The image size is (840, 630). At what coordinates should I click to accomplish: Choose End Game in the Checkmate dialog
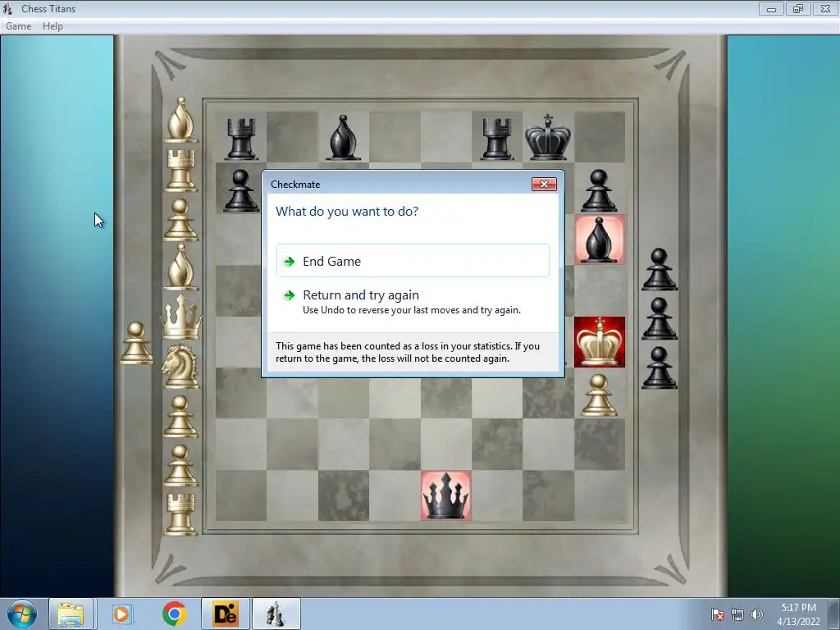pyautogui.click(x=413, y=261)
